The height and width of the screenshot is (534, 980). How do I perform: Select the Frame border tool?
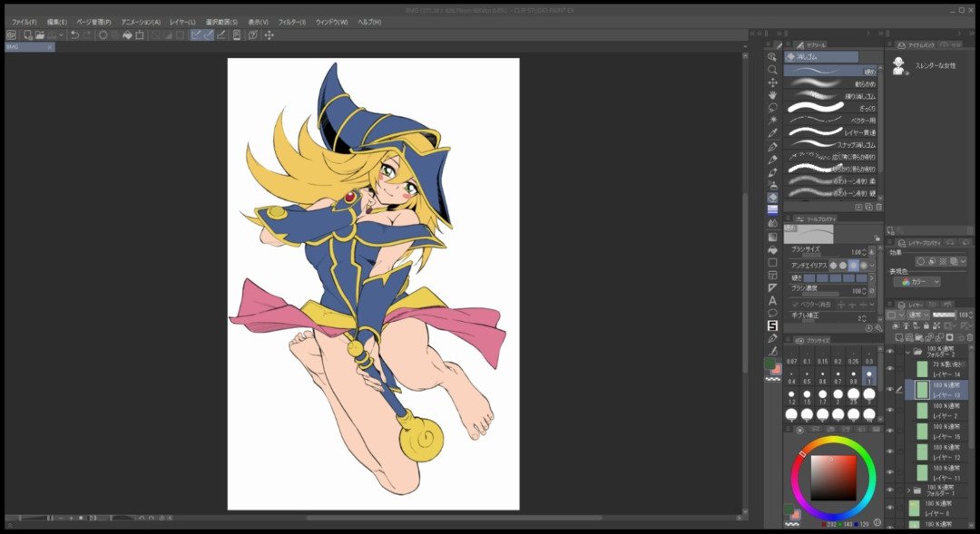pyautogui.click(x=772, y=275)
